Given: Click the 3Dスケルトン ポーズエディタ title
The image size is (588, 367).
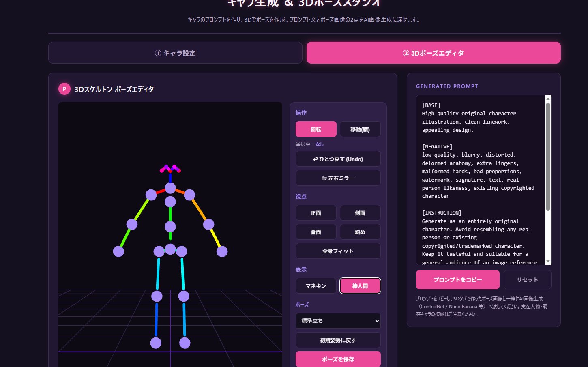Looking at the screenshot, I should coord(114,89).
